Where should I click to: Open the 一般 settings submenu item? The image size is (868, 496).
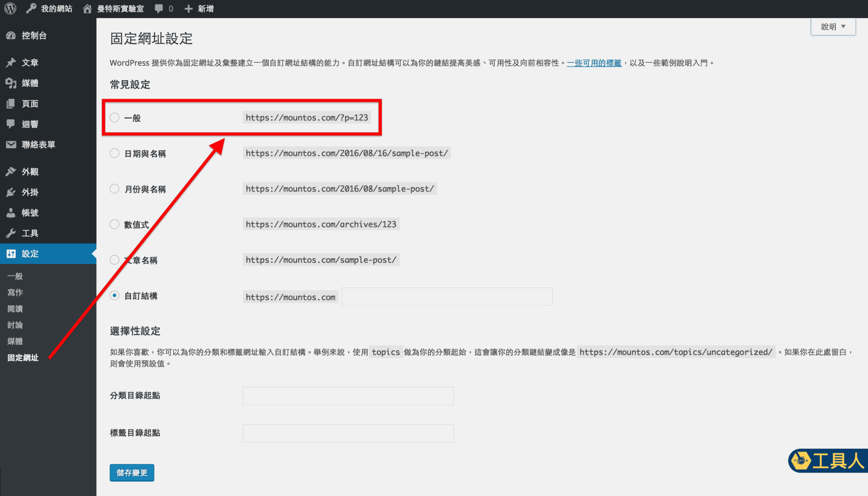15,276
